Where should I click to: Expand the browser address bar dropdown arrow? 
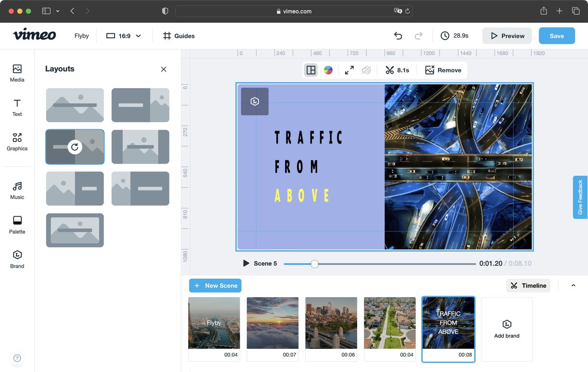(58, 11)
